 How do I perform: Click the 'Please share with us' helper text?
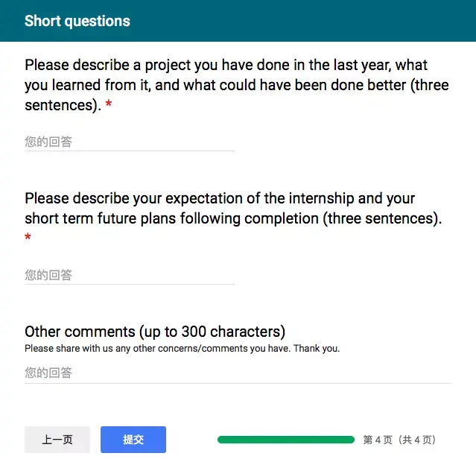point(182,348)
